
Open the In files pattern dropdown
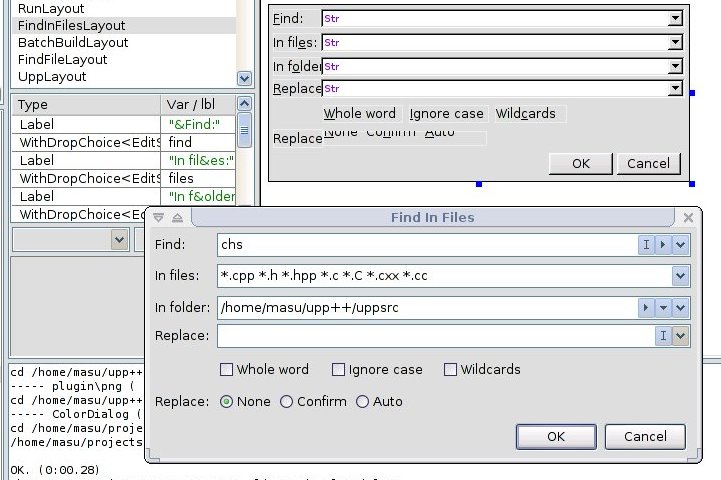click(x=681, y=276)
